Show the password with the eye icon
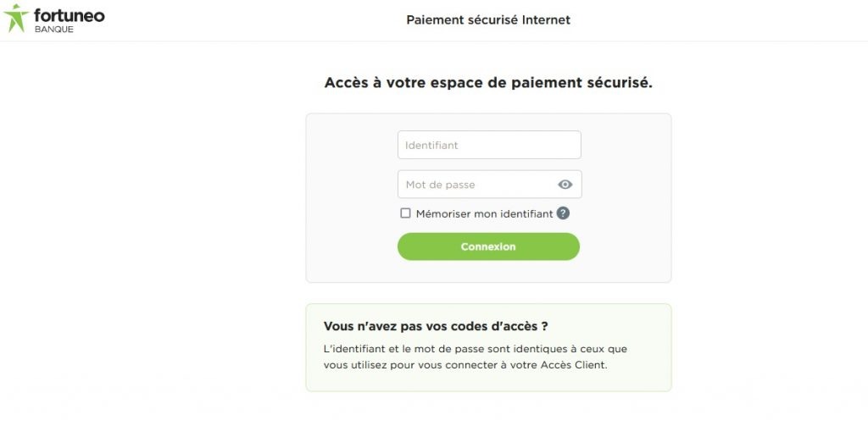Viewport: 868px width, 426px height. pos(565,185)
